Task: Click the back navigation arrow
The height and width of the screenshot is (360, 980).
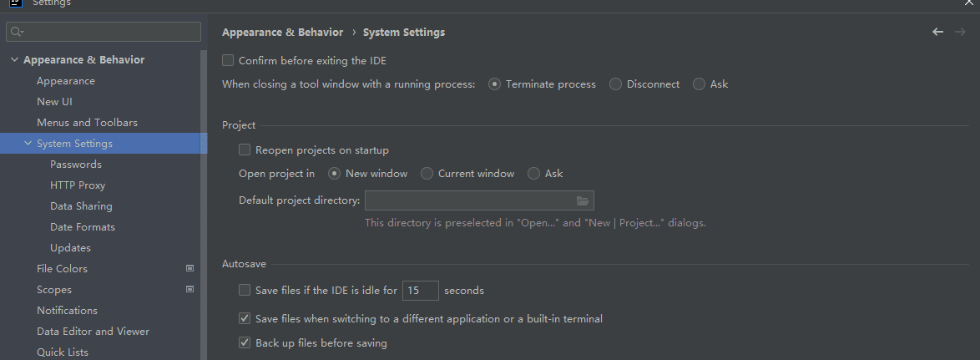Action: [x=937, y=32]
